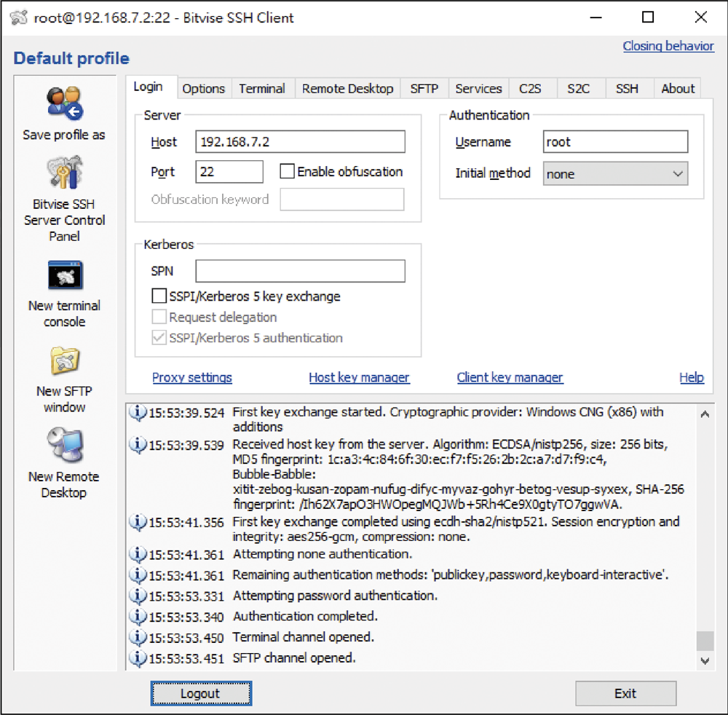The width and height of the screenshot is (728, 715).
Task: Click the Obfuscation keyword field
Action: click(x=342, y=200)
